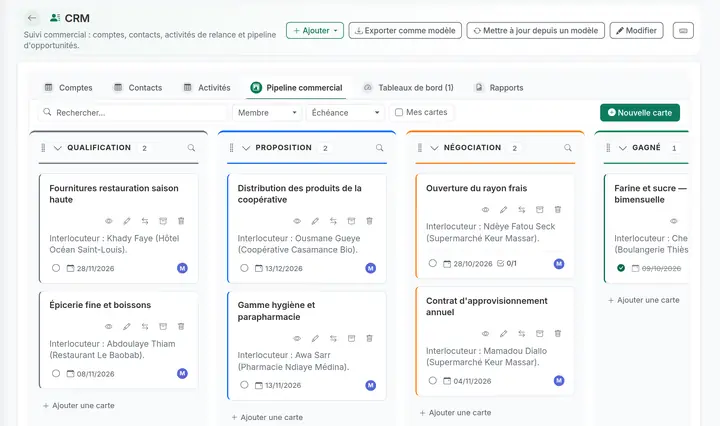The width and height of the screenshot is (720, 426).
Task: Archive the Épicerie fine et boissons card
Action: click(163, 326)
